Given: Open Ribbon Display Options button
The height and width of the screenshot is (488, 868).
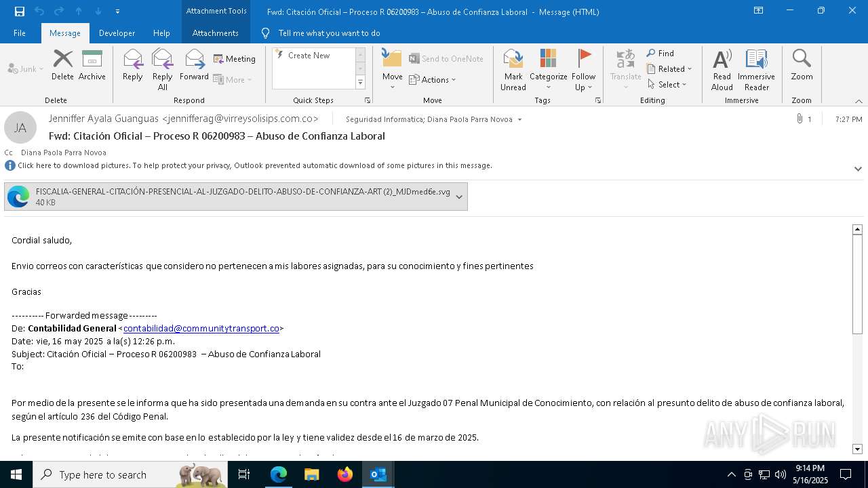Looking at the screenshot, I should 758,11.
